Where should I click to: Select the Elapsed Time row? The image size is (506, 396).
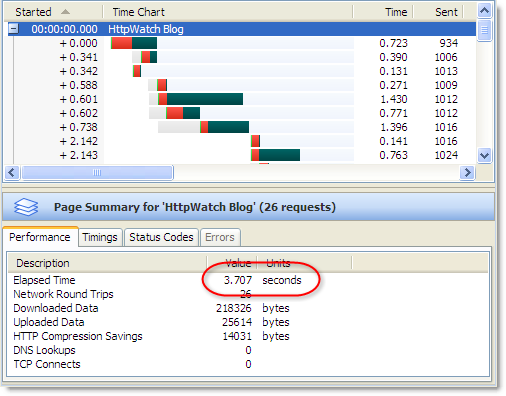[x=247, y=280]
